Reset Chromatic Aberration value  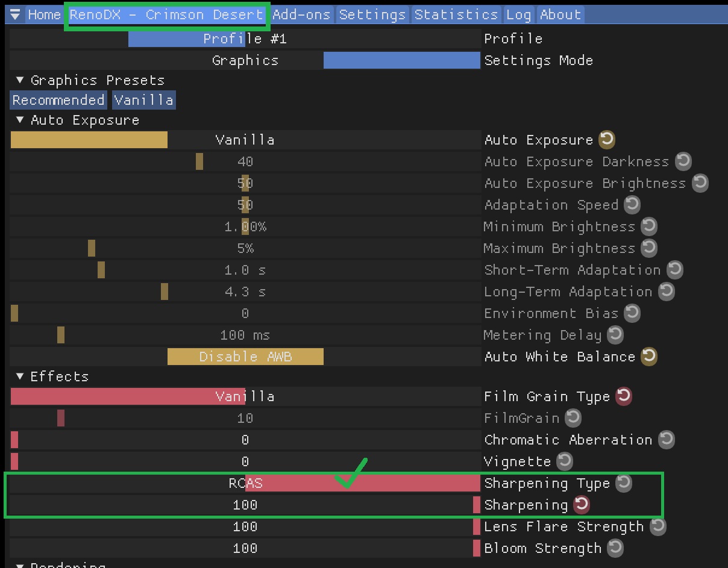[666, 440]
